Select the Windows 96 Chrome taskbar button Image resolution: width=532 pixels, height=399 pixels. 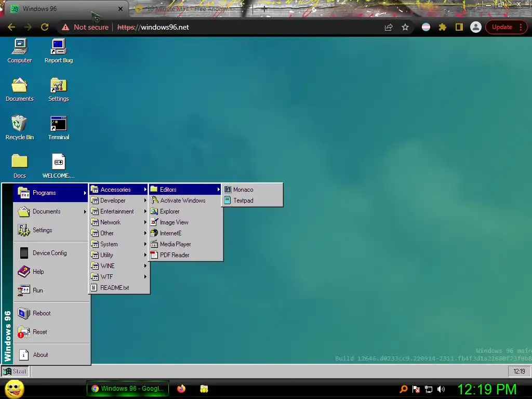129,389
